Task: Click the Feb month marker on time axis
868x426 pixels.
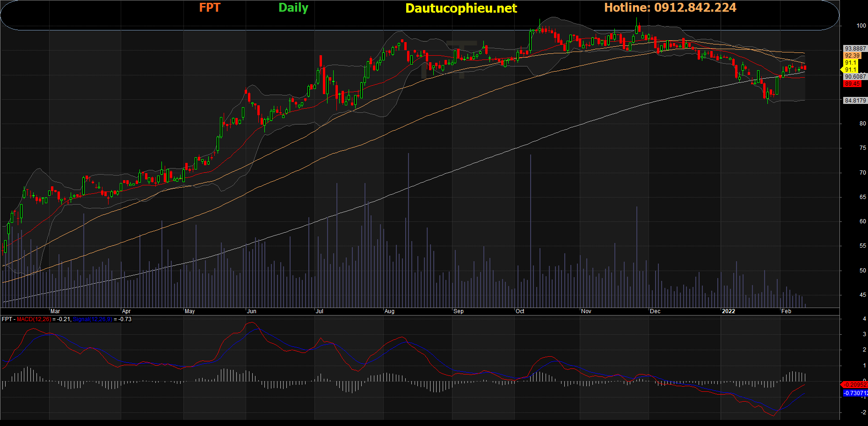Action: pyautogui.click(x=786, y=311)
